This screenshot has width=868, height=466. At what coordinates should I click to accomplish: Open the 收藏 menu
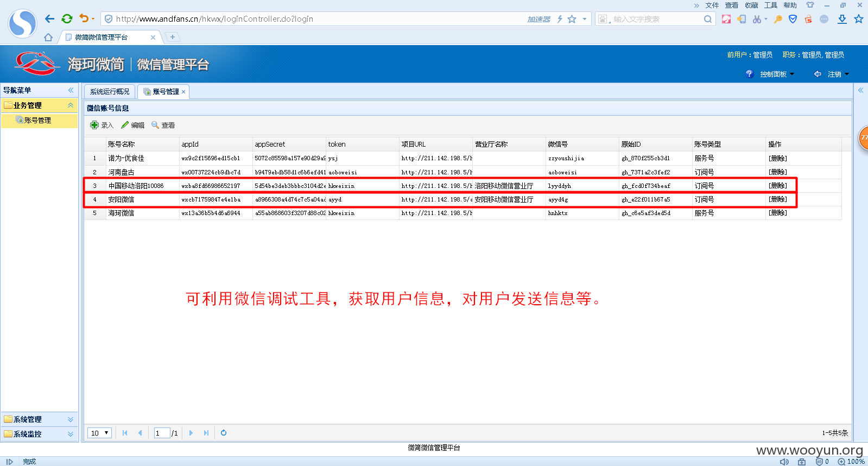click(751, 5)
